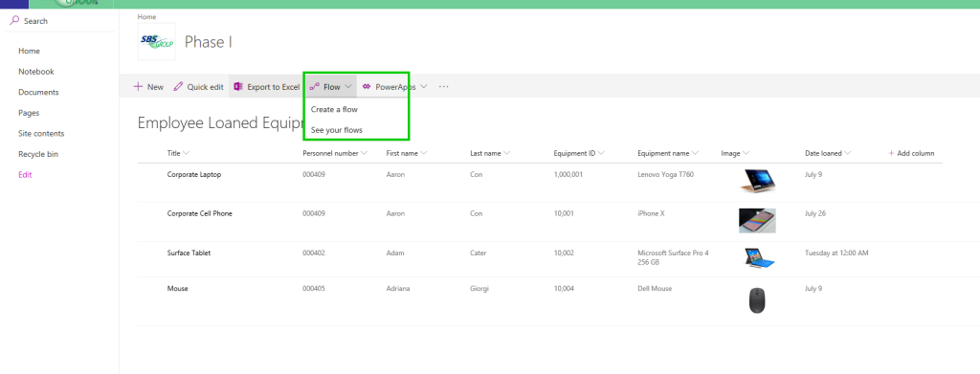Go to Home in left navigation
The height and width of the screenshot is (374, 980).
tap(29, 51)
